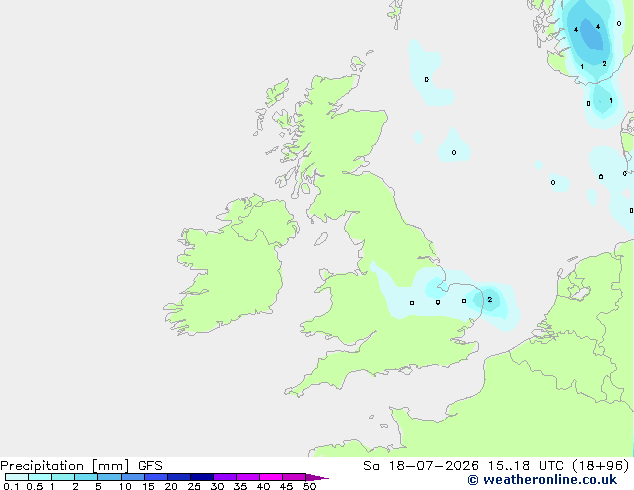
Task: Click the '2' value off East Anglia coast
Action: (x=490, y=300)
